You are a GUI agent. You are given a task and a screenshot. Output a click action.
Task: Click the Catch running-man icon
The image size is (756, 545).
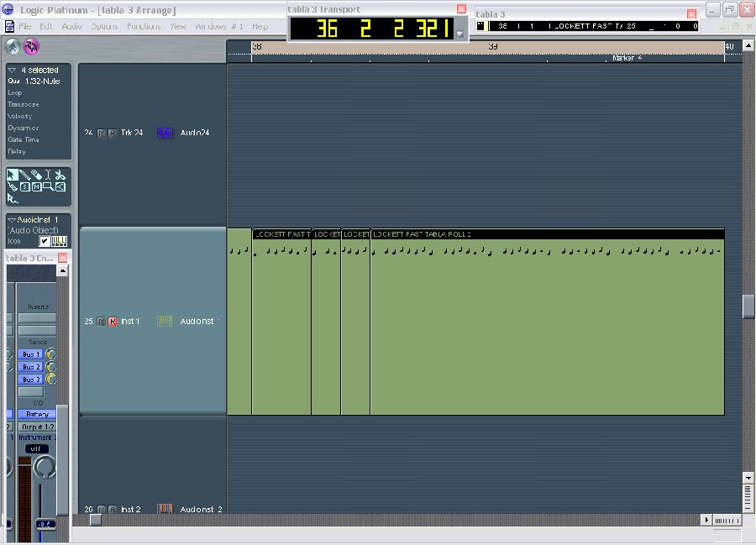coord(13,46)
